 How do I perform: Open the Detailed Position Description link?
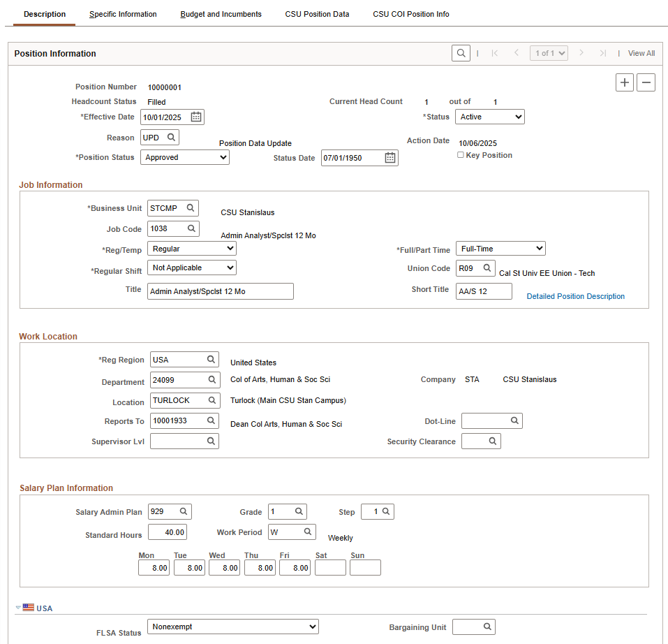tap(575, 296)
